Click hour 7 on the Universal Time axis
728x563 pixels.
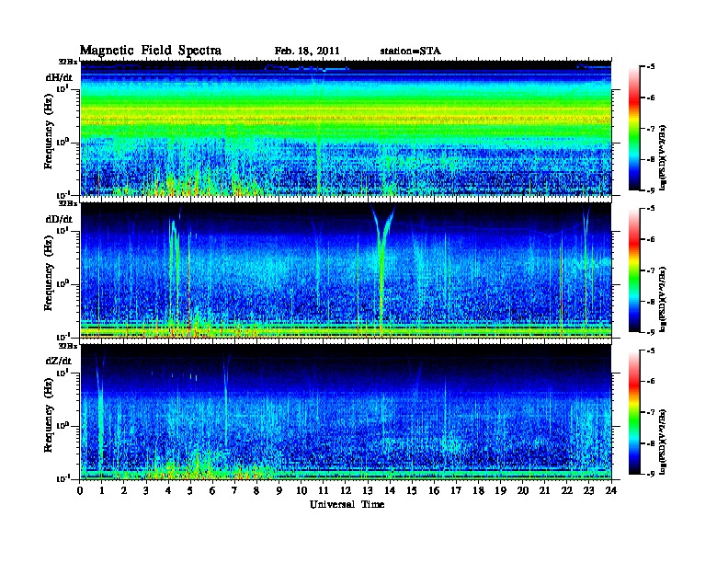click(x=235, y=491)
